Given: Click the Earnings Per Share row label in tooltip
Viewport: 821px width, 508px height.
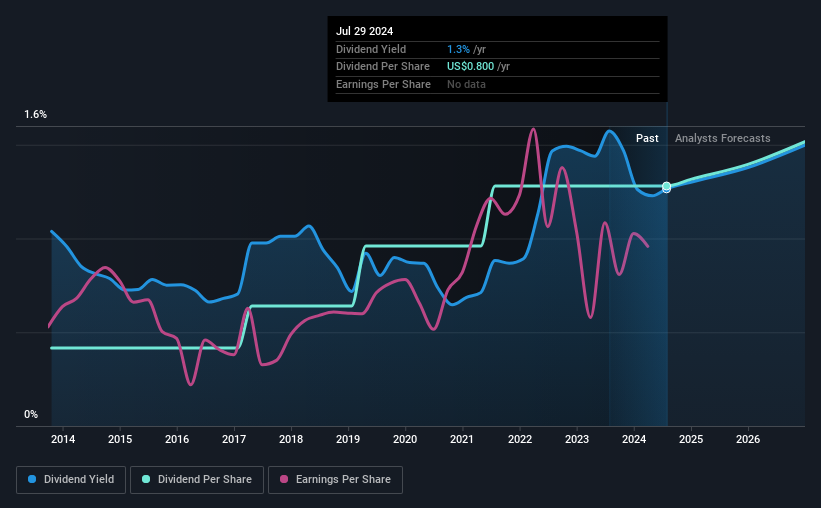Looking at the screenshot, I should [x=383, y=84].
